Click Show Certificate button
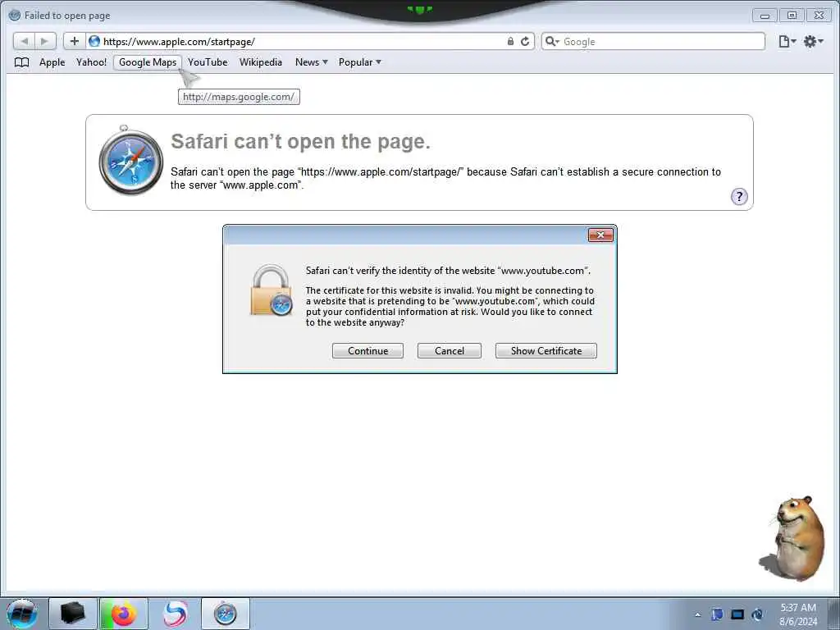The height and width of the screenshot is (630, 840). (546, 351)
